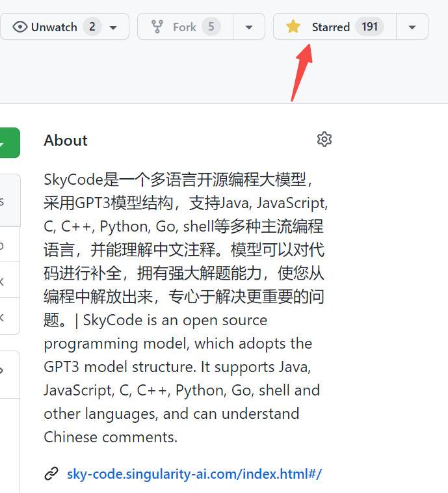Click the link chain icon
Screen dimensions: 448x493
(x=51, y=473)
